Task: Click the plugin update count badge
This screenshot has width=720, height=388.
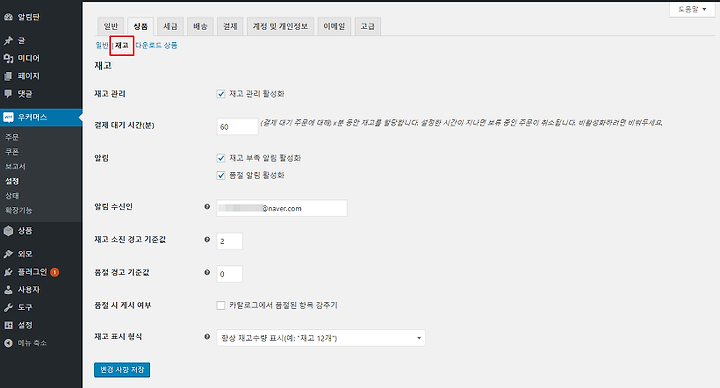Action: click(55, 272)
